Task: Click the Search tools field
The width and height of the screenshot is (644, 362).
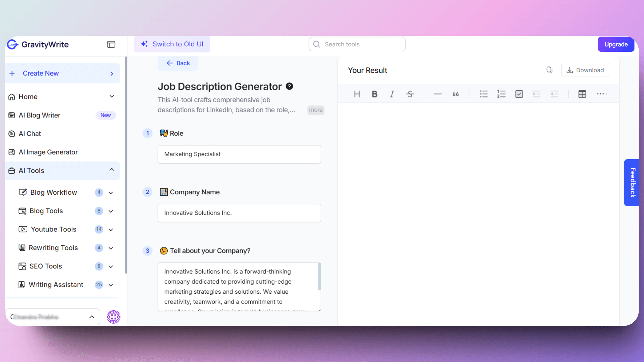Action: pyautogui.click(x=357, y=44)
